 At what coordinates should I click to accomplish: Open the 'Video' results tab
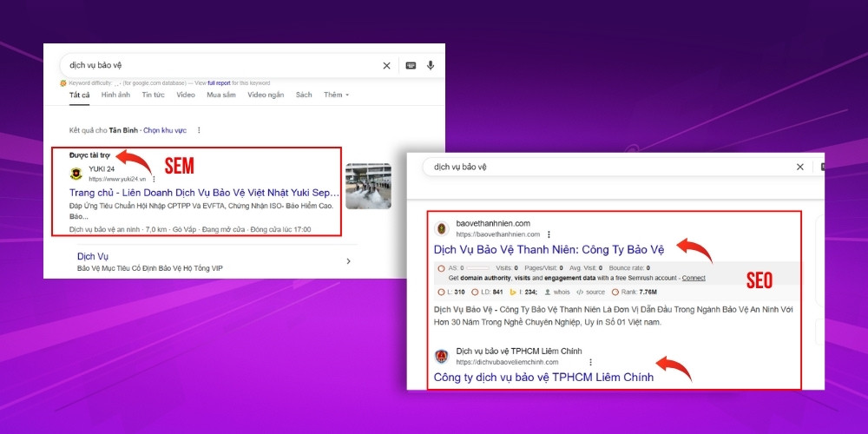tap(186, 95)
